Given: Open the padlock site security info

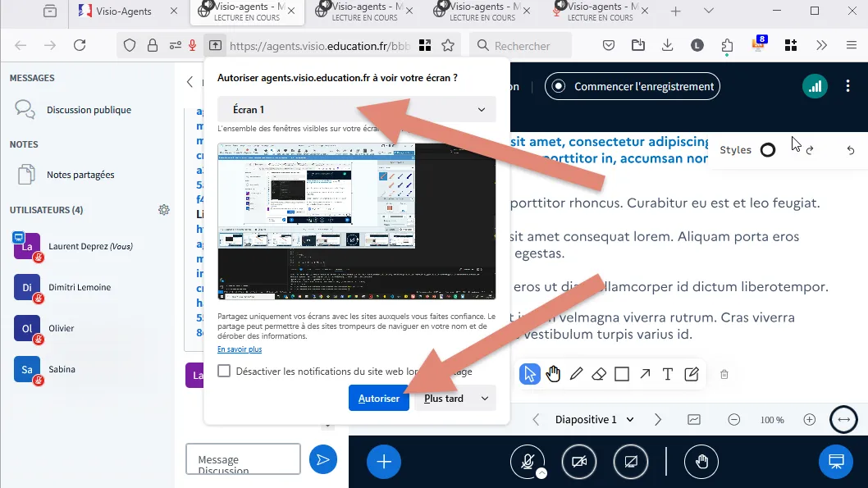Looking at the screenshot, I should (x=153, y=45).
